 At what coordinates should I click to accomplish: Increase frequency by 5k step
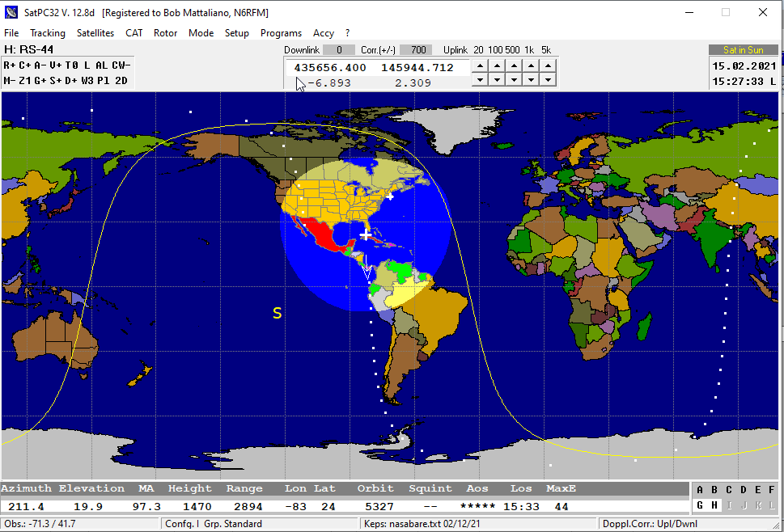click(x=548, y=66)
